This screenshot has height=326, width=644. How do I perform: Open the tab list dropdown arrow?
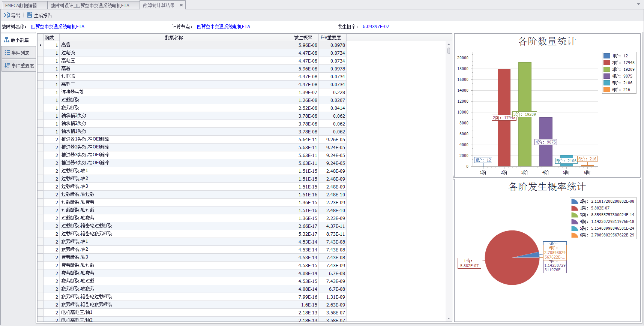tap(638, 4)
